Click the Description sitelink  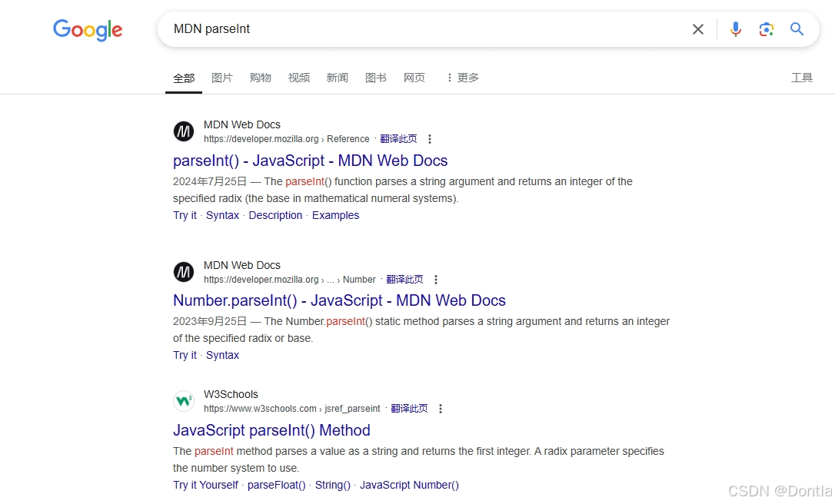pos(275,216)
